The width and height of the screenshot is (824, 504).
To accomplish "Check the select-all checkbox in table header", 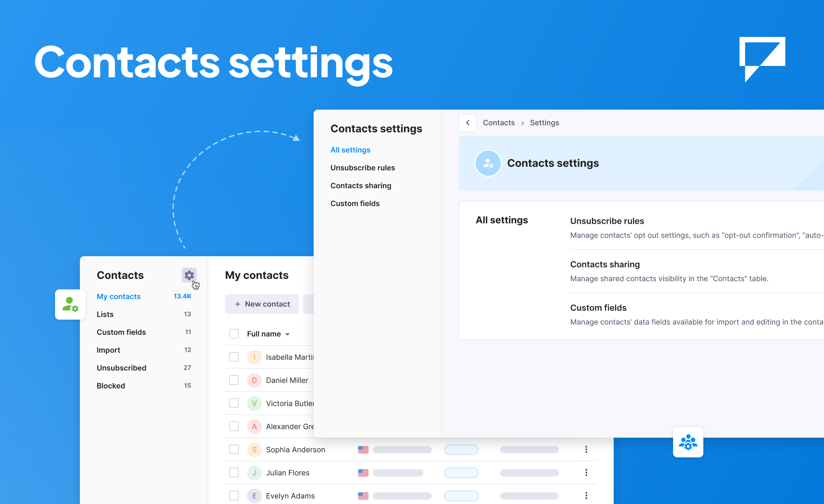I will [x=234, y=333].
